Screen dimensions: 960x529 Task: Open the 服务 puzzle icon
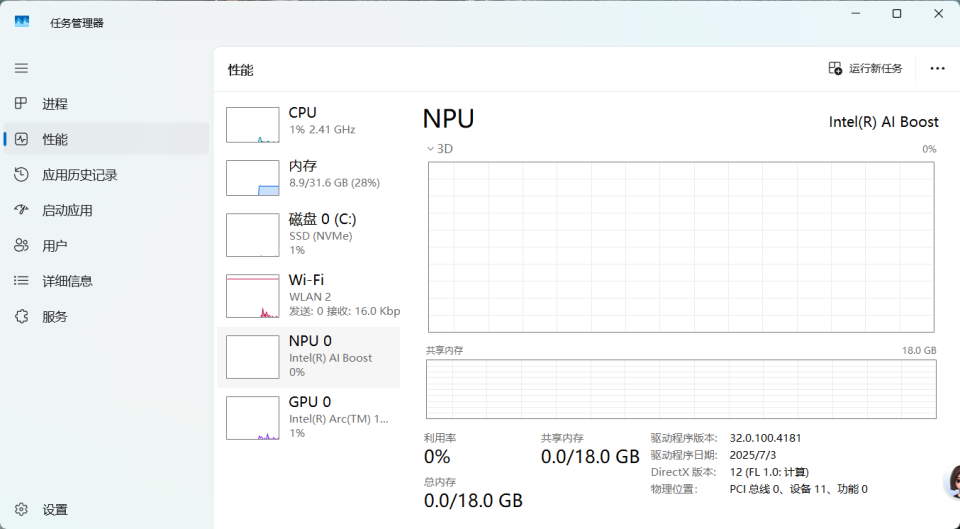[21, 317]
